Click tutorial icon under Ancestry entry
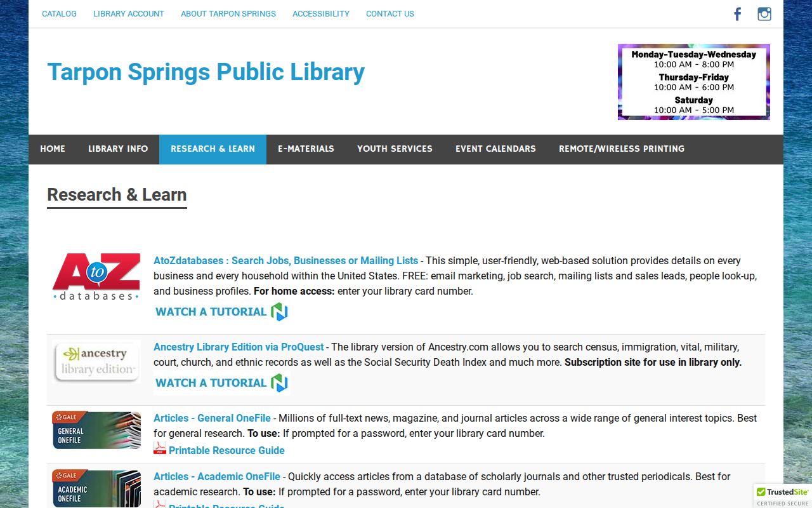812x508 pixels. point(279,383)
